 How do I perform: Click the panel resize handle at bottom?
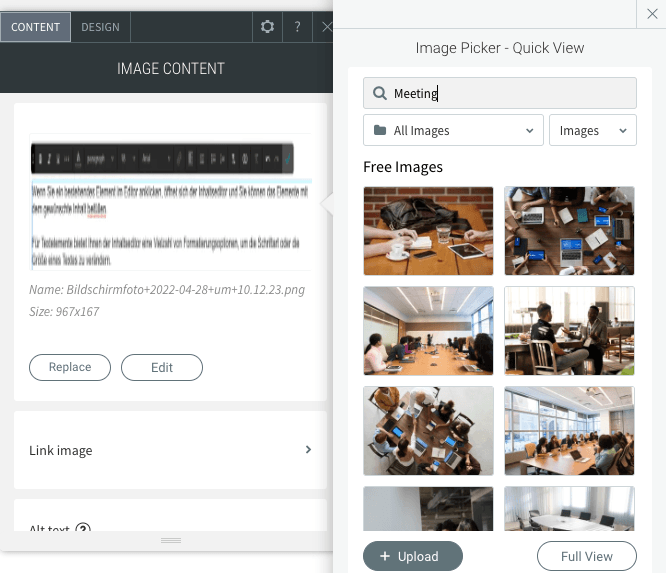click(171, 540)
